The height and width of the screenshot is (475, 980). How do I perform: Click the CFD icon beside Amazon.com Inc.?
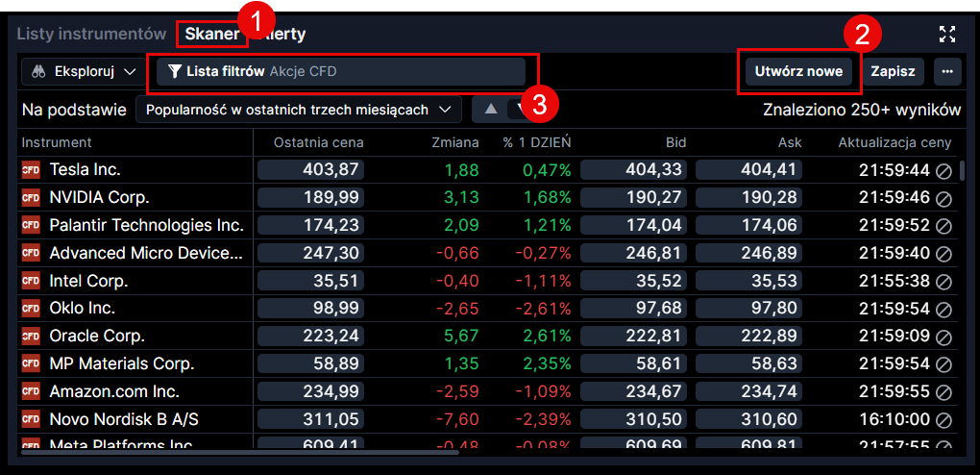coord(31,393)
